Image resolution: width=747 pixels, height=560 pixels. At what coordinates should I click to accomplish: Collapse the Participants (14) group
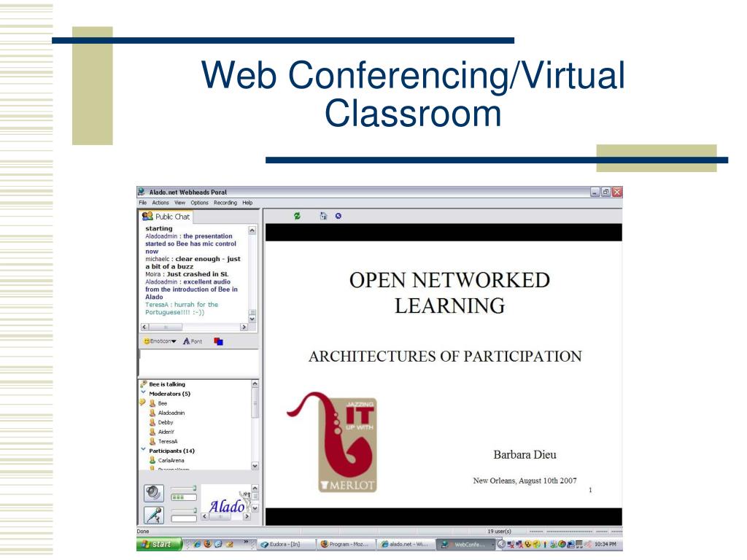point(144,449)
